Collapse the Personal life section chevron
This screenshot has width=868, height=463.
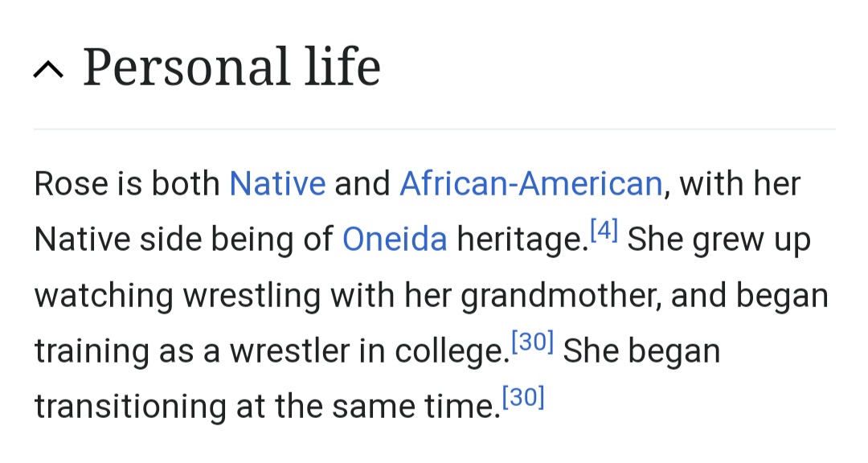coord(48,72)
